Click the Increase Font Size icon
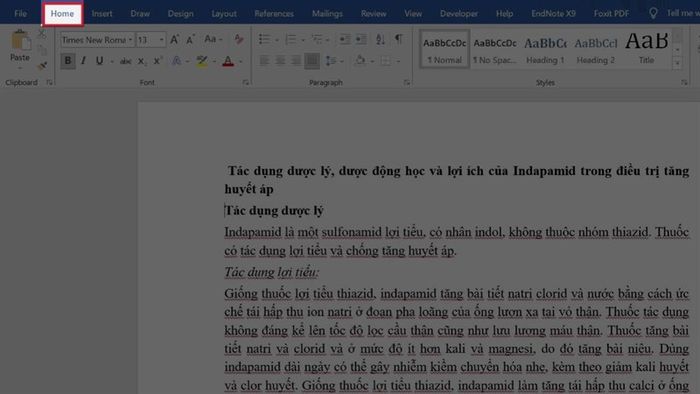This screenshot has height=394, width=700. 175,40
